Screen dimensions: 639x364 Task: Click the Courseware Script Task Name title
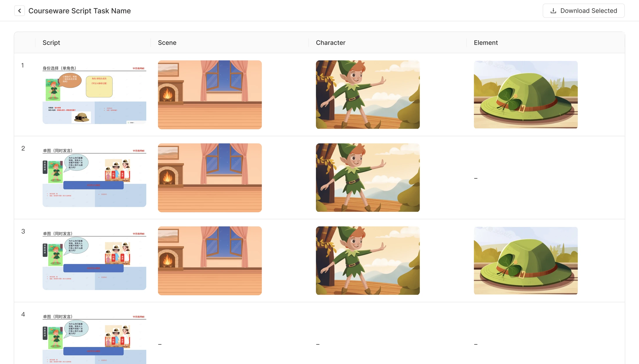pyautogui.click(x=80, y=11)
